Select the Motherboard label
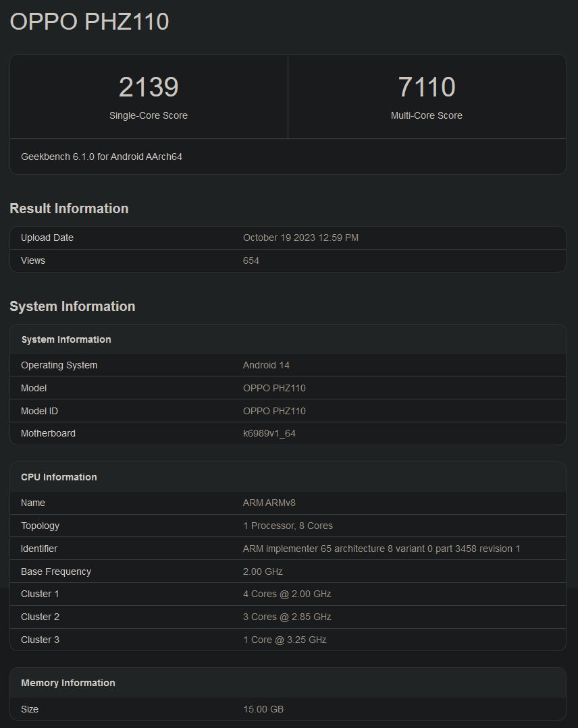Screen dimensions: 578x728 pos(48,433)
